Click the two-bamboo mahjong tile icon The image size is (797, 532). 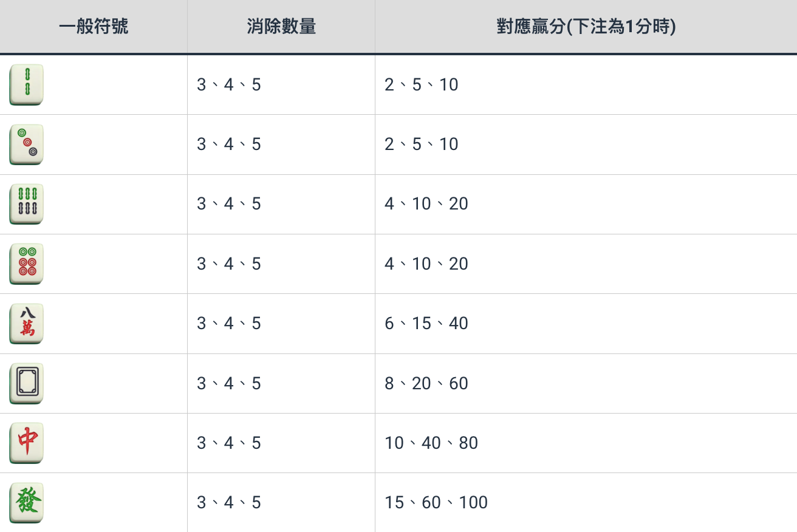pyautogui.click(x=27, y=84)
